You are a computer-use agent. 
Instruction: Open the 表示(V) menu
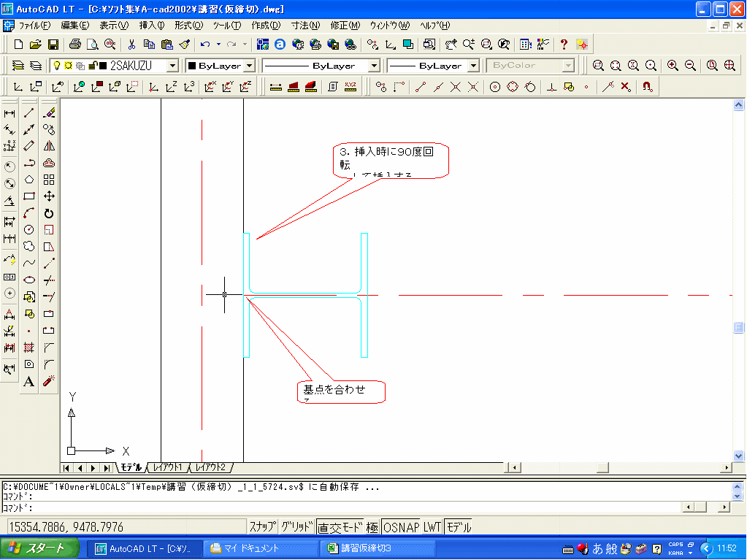114,26
